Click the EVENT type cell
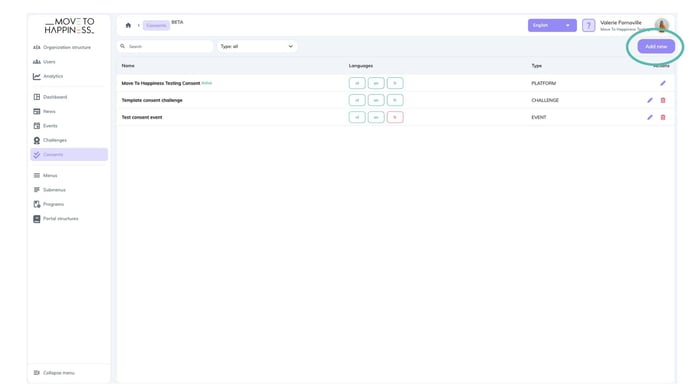This screenshot has height=387, width=688. (538, 118)
